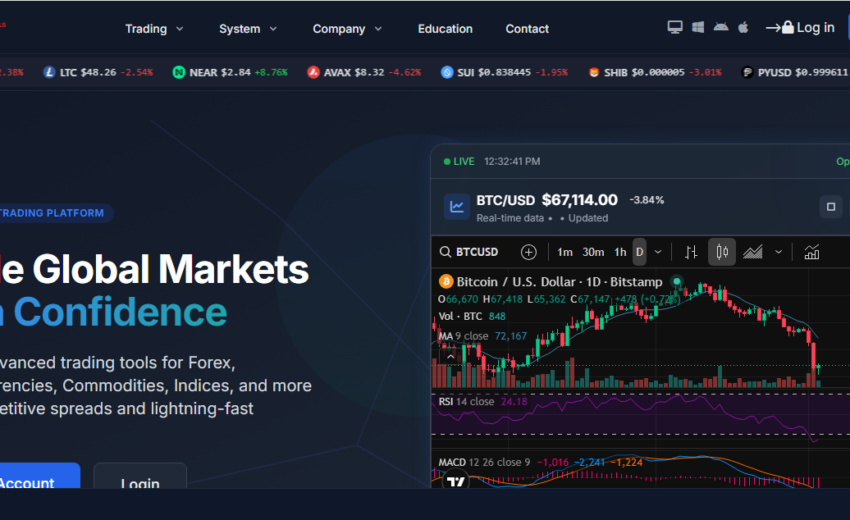Screen dimensions: 850x520
Task: Click the Android download icon
Action: point(721,27)
